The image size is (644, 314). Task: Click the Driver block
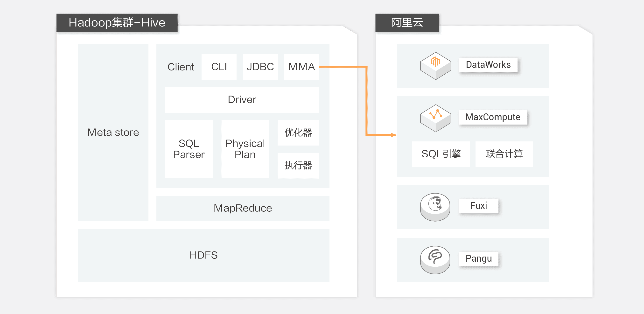point(242,100)
